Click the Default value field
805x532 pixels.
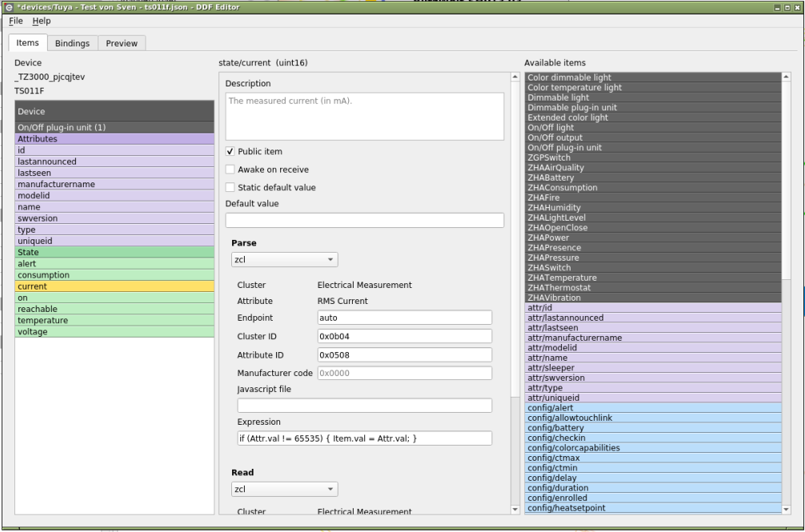click(x=365, y=221)
